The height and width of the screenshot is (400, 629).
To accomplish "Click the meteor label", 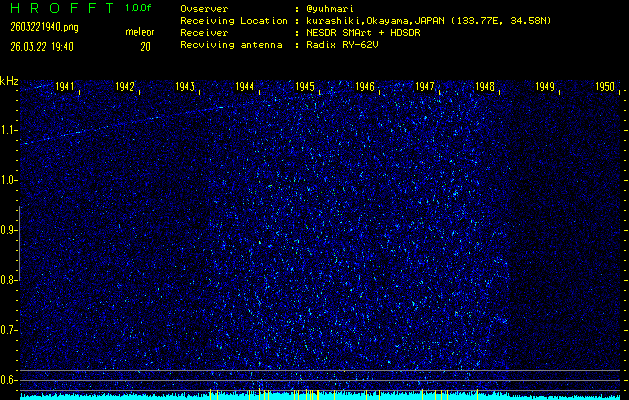I will pyautogui.click(x=139, y=32).
